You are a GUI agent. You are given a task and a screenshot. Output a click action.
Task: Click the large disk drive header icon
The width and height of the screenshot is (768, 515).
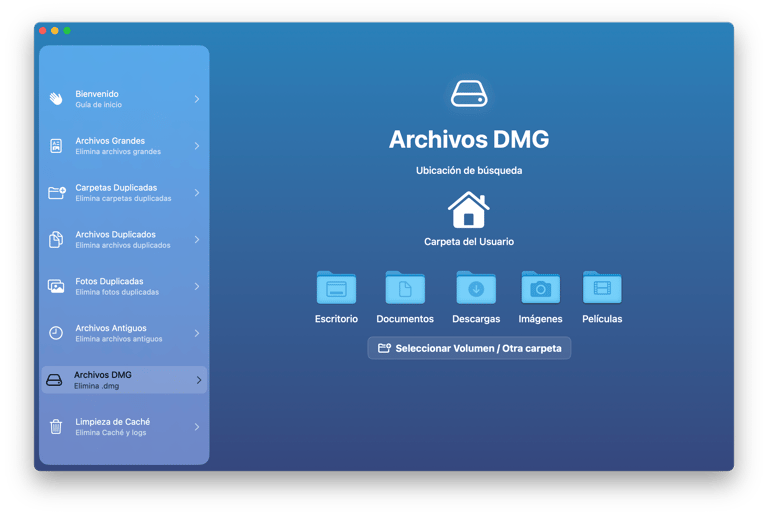(469, 94)
